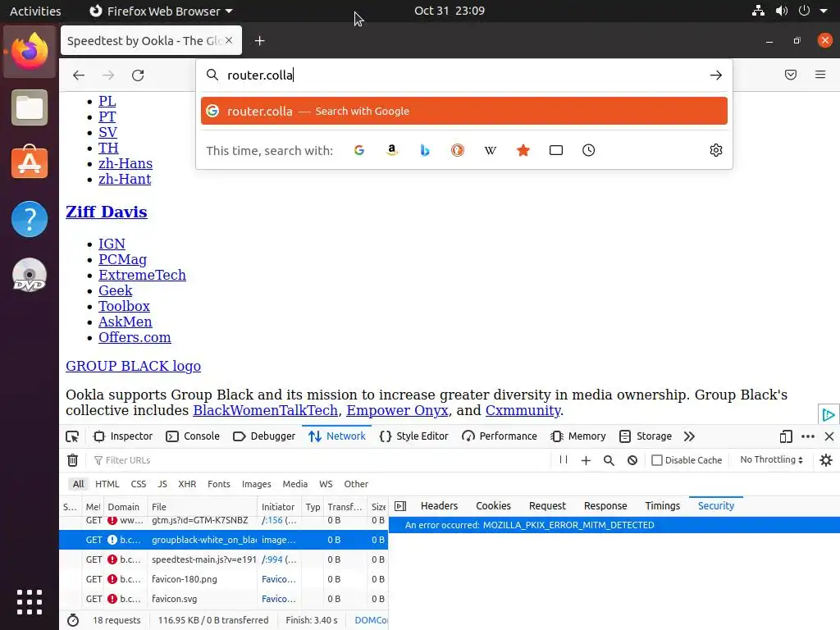The image size is (840, 630).
Task: Pick an element from page icon
Action: (x=72, y=436)
